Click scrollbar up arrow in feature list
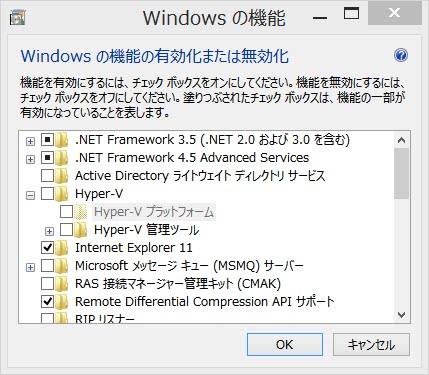Screen dimensions: 429x375 tap(402, 140)
